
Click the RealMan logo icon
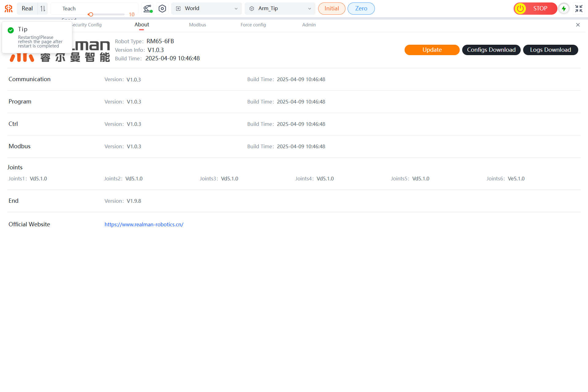point(9,9)
